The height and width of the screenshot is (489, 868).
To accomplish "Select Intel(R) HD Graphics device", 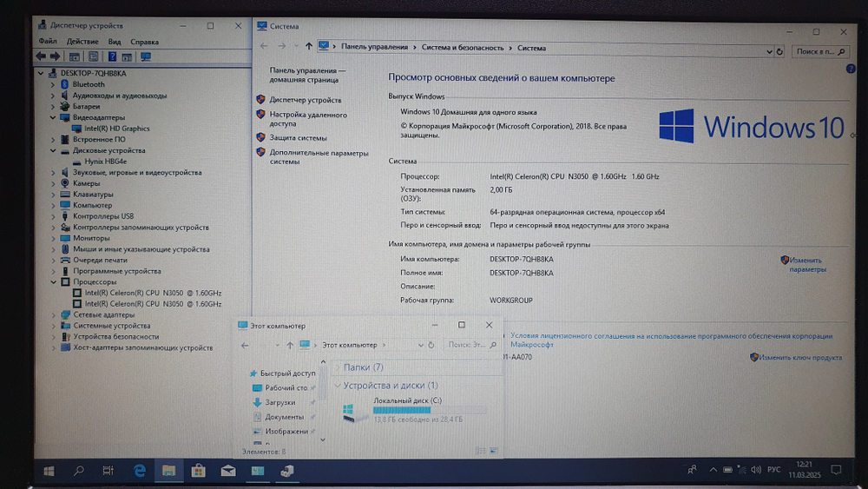I will 117,129.
